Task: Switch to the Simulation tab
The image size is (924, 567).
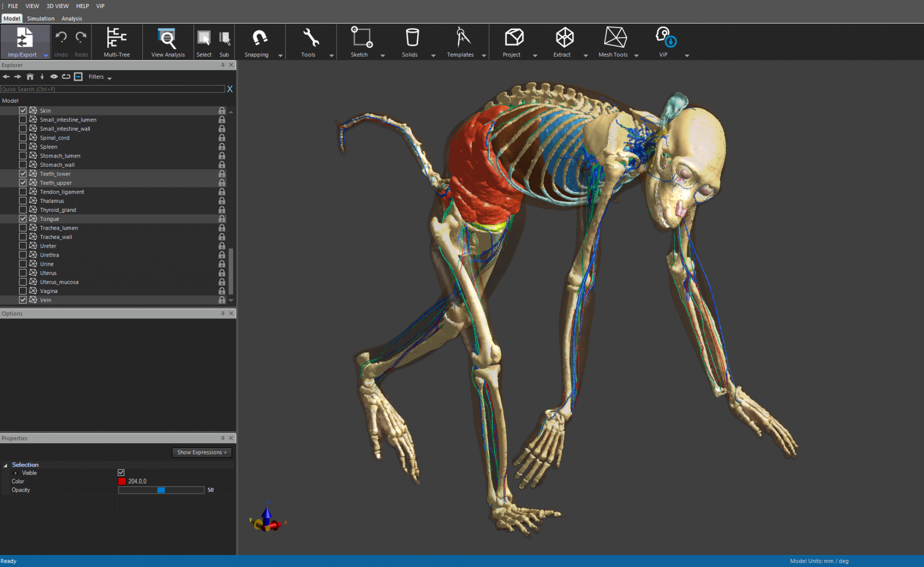Action: pos(40,18)
